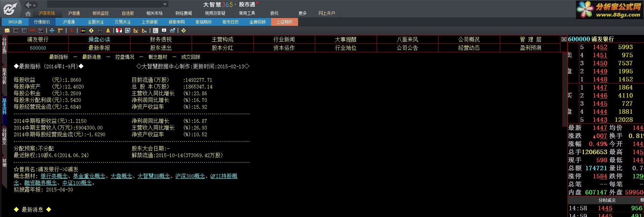This screenshot has height=217, width=644.
Task: Click the set-square with arrow icon
Action: tap(144, 31)
